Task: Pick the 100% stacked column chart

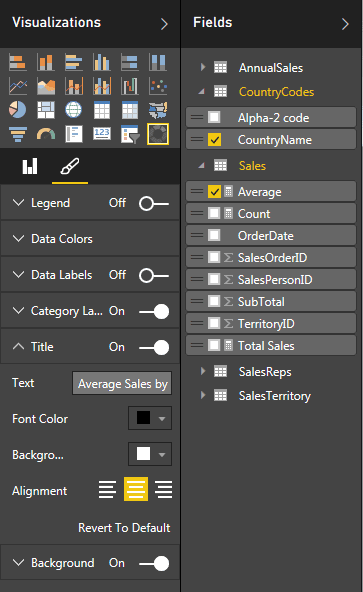Action: (x=158, y=62)
